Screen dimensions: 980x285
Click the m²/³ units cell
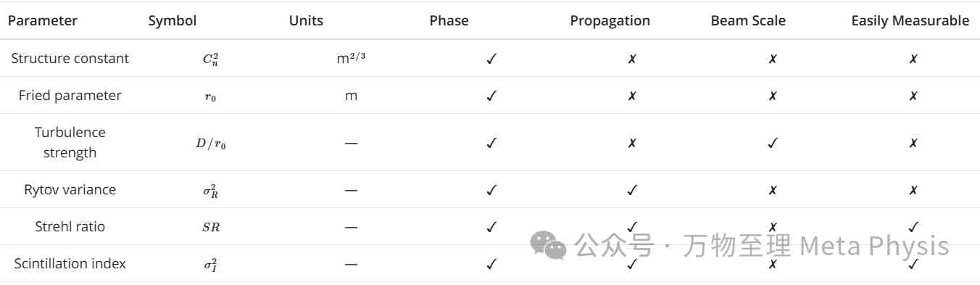tap(351, 59)
